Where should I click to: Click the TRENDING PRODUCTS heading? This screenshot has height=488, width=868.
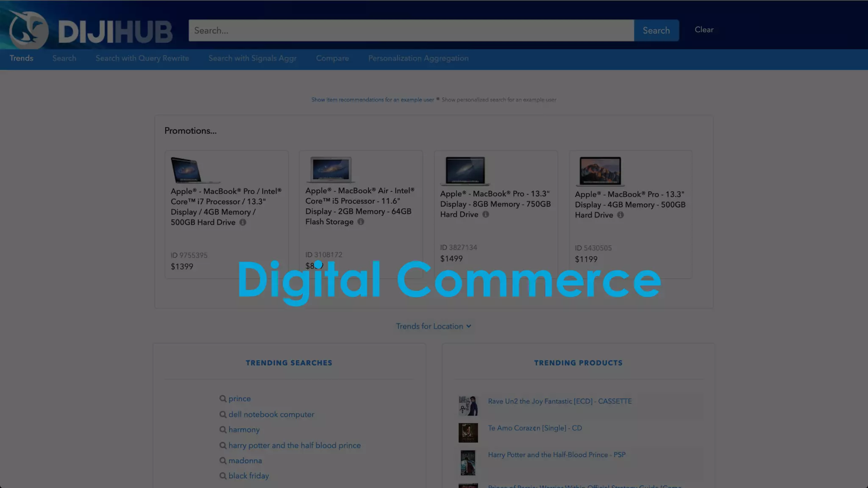coord(578,363)
